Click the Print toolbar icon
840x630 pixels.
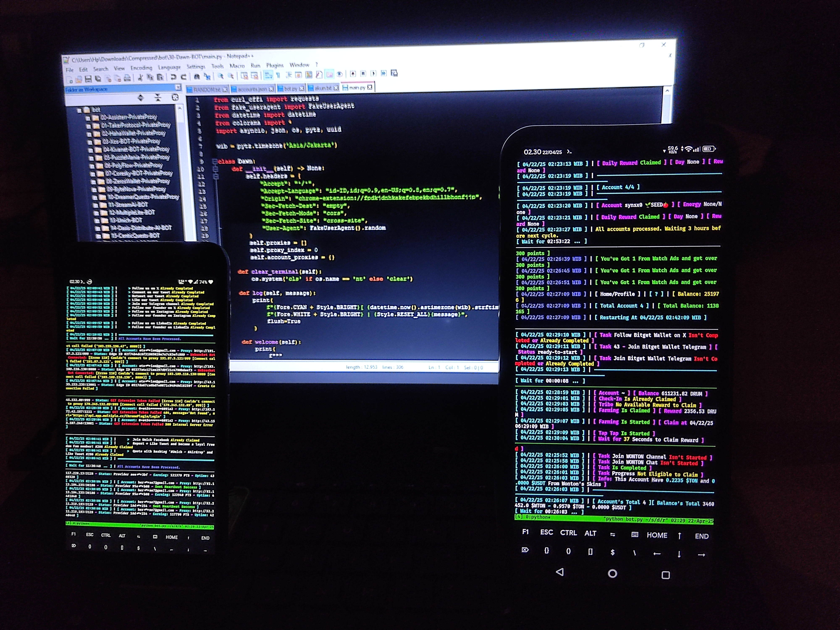click(x=127, y=79)
